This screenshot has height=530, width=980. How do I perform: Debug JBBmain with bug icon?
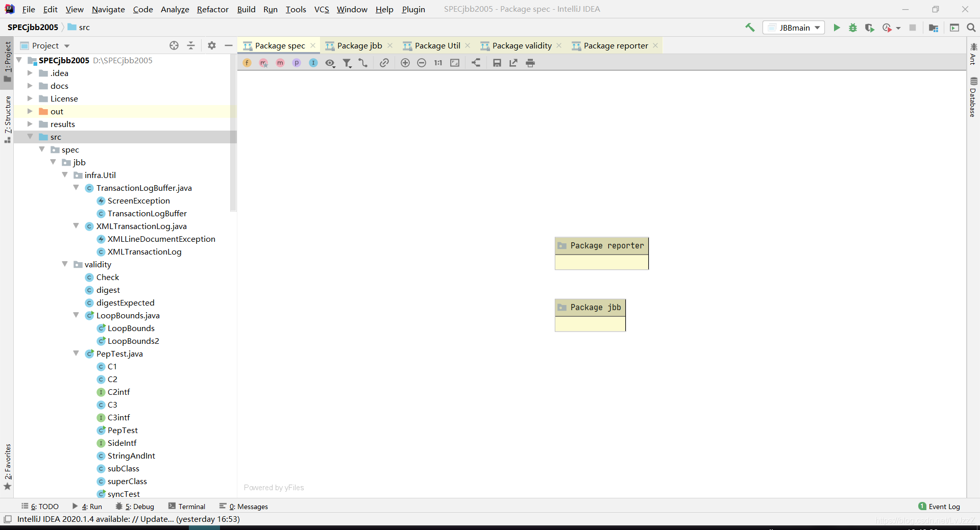coord(853,28)
